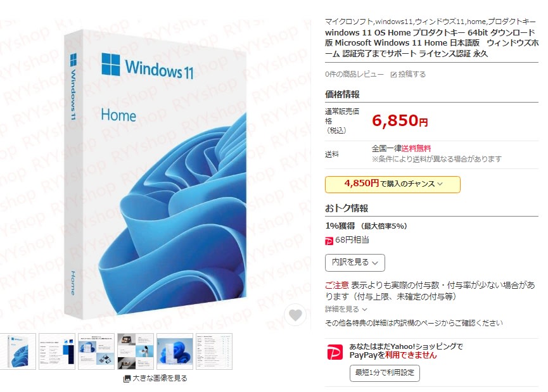
Task: Select second thumbnail with blue squares
Action: 57,351
